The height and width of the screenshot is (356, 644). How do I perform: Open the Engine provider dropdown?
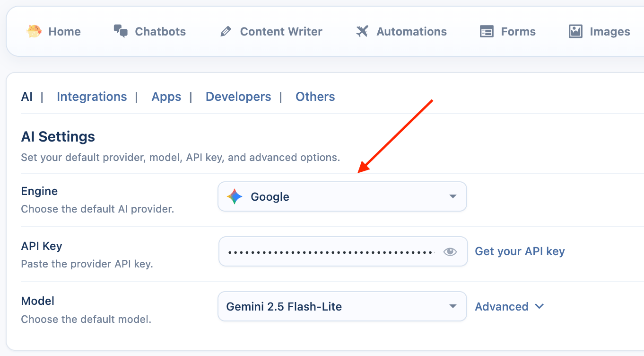click(x=342, y=196)
